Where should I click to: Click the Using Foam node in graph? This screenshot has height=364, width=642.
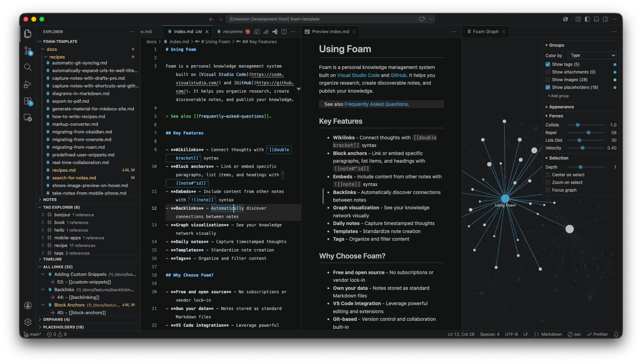pos(505,199)
